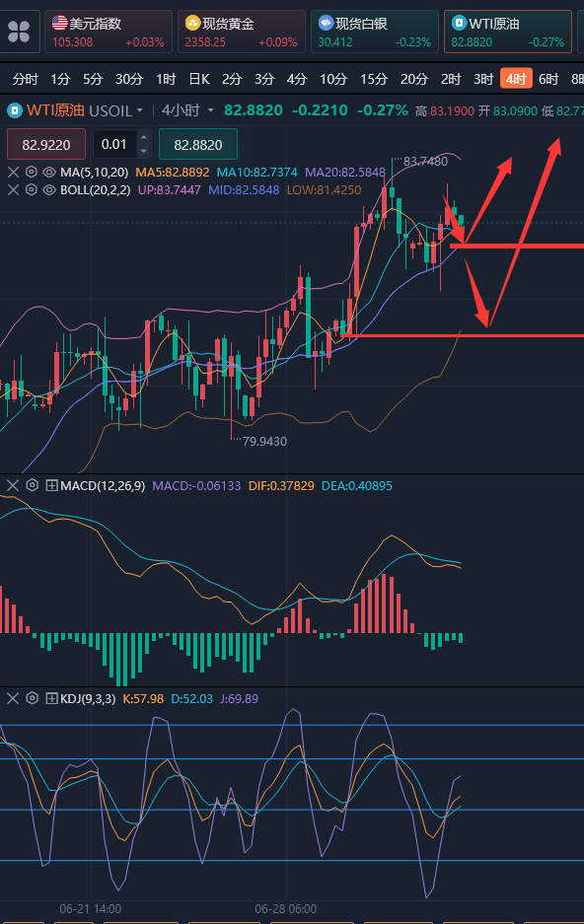The width and height of the screenshot is (584, 924).
Task: Expand the MACD panel with plus icon
Action: pos(52,485)
